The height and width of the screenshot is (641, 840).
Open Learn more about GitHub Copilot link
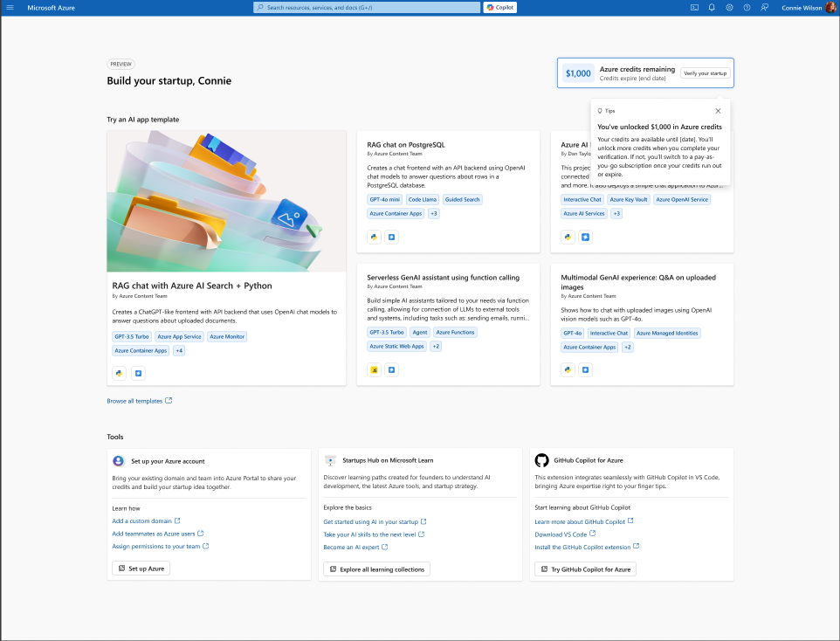(x=584, y=522)
